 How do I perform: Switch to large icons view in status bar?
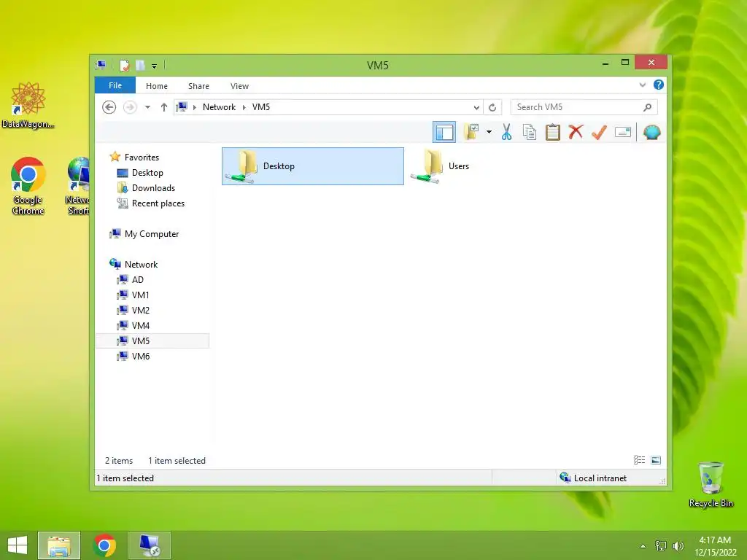click(x=656, y=459)
